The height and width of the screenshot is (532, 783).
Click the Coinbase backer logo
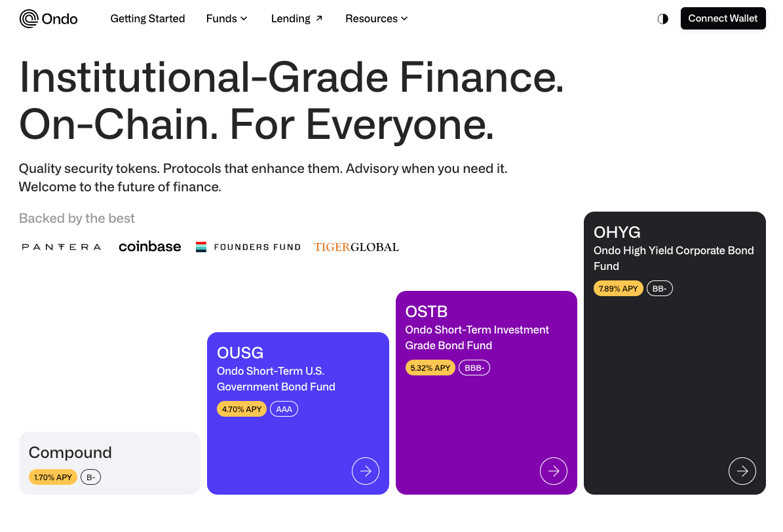pos(150,247)
